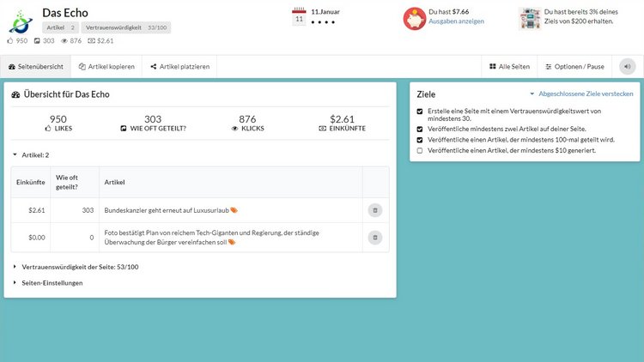644x362 pixels.
Task: Open Optionen / Pause menu
Action: pos(574,67)
